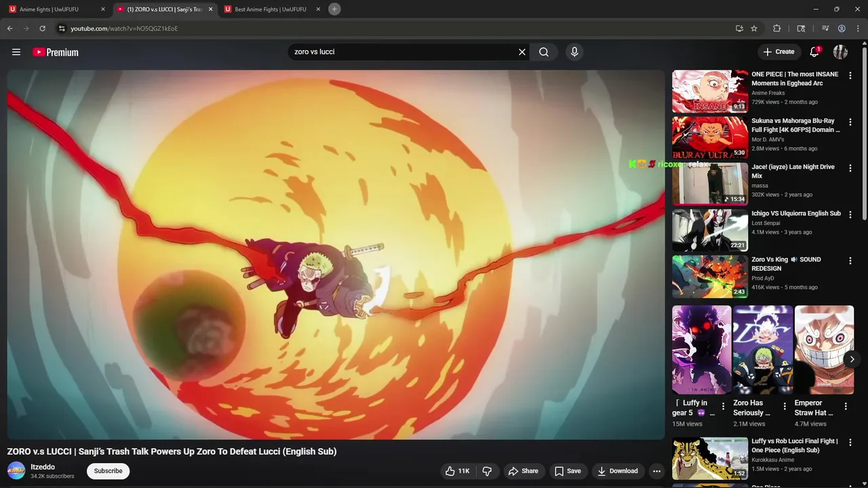868x488 pixels.
Task: Bookmark this page with star icon
Action: coord(754,28)
